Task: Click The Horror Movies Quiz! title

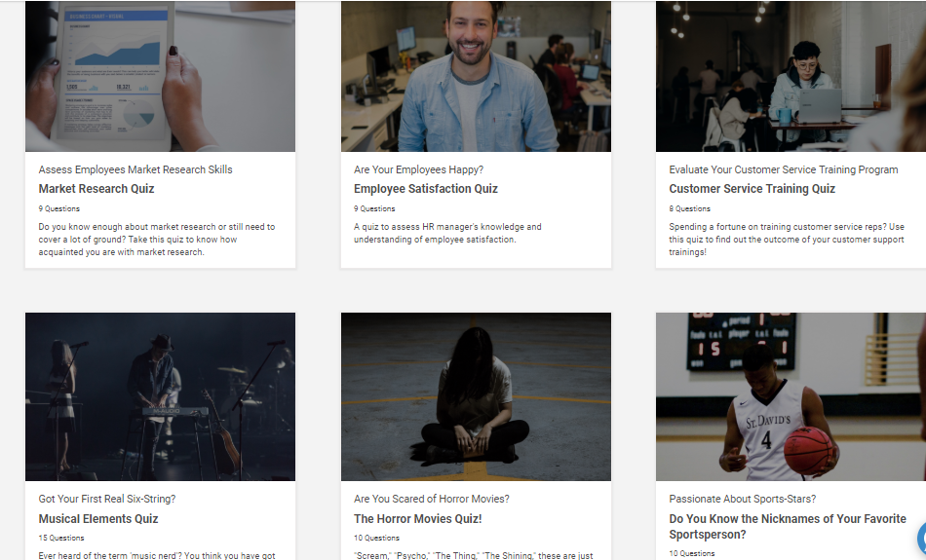Action: pyautogui.click(x=417, y=519)
